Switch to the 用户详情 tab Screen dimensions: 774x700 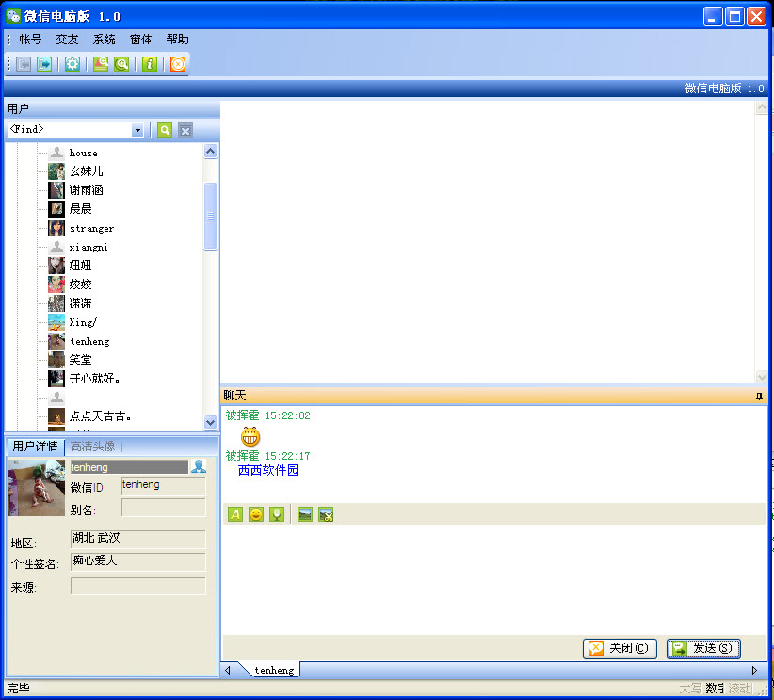coord(35,447)
